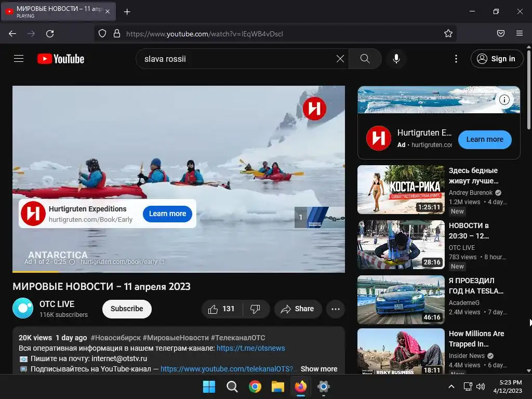This screenshot has height=399, width=532.
Task: Show site security padlock info
Action: tap(117, 33)
